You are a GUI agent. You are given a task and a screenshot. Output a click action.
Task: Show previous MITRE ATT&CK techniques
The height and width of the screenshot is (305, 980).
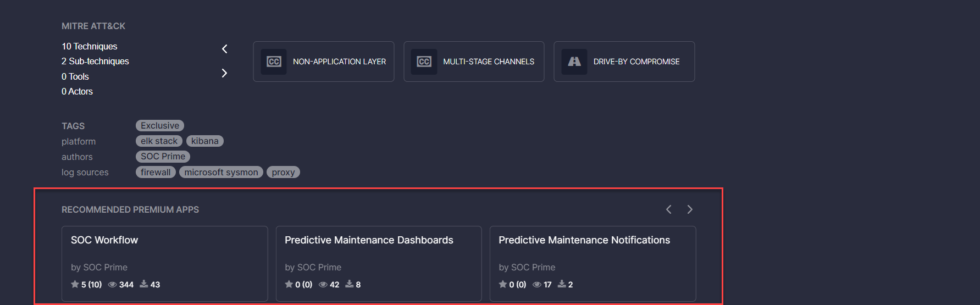(225, 49)
